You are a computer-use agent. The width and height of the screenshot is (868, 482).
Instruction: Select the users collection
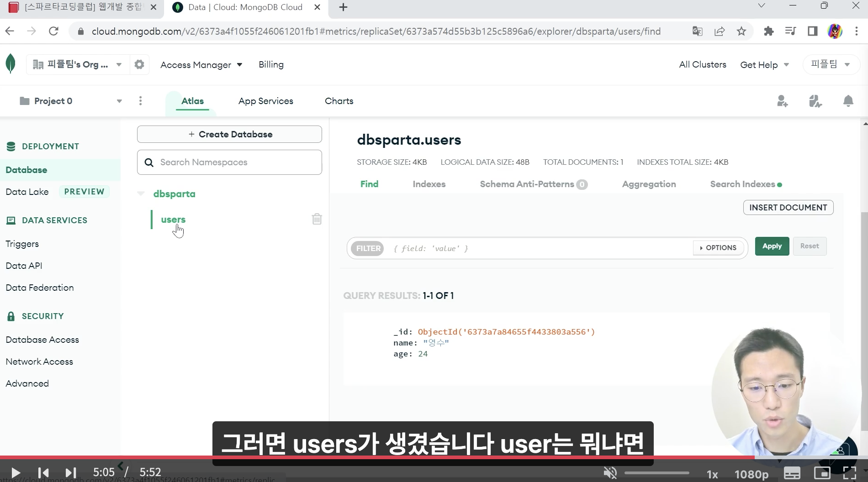pos(173,220)
